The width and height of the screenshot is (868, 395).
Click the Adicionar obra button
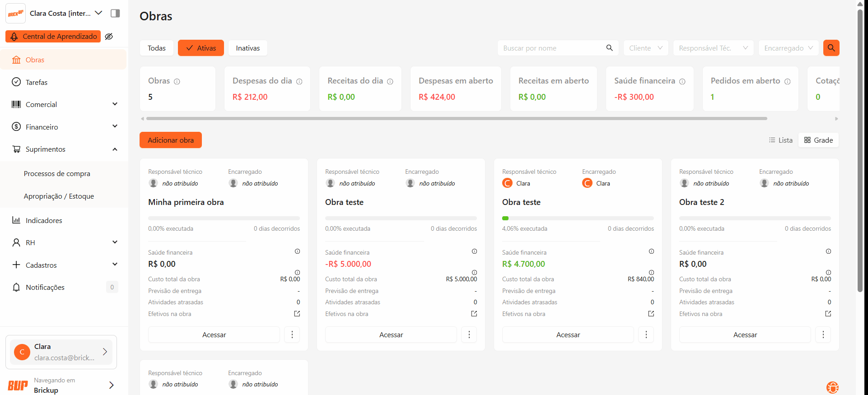coord(171,140)
